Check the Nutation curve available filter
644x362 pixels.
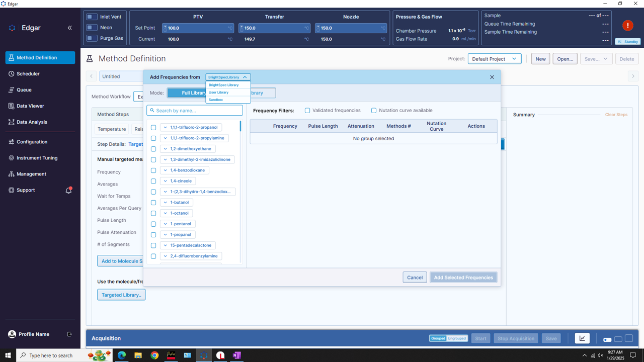(374, 111)
